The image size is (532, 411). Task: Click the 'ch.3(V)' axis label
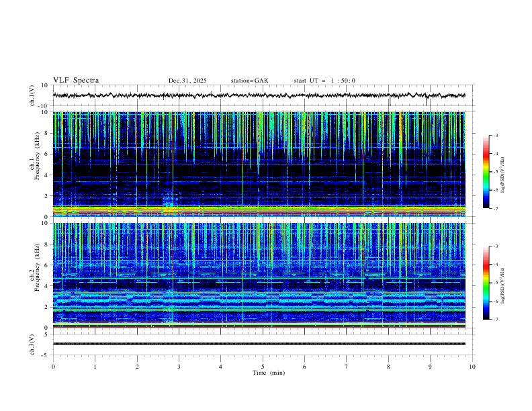tap(32, 345)
